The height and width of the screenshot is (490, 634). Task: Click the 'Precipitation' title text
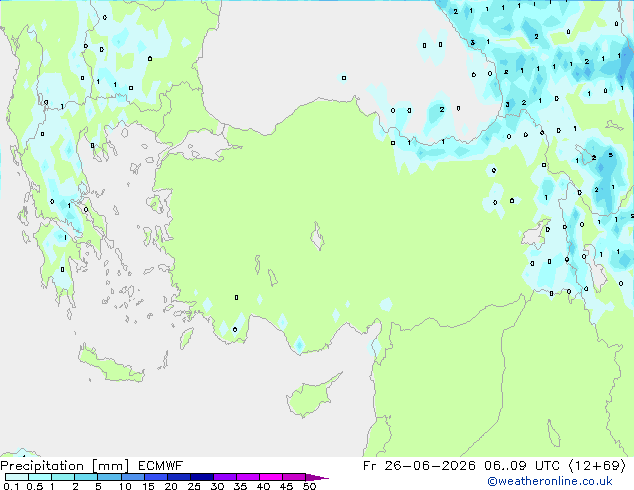(42, 466)
